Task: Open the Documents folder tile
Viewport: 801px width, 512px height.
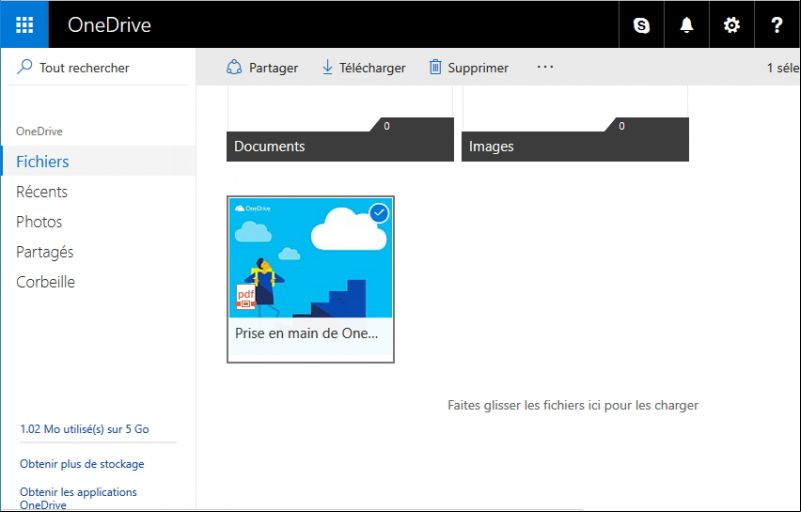Action: tap(340, 124)
